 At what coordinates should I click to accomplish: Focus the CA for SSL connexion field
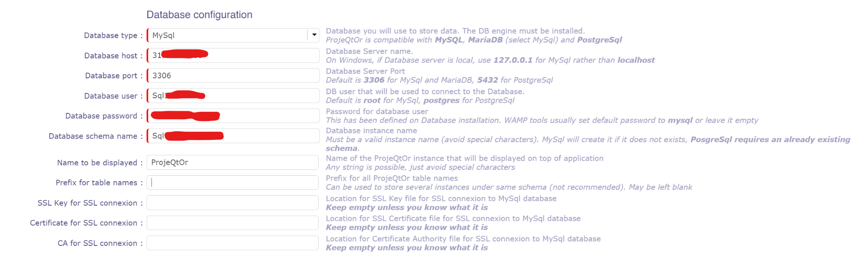coord(232,243)
